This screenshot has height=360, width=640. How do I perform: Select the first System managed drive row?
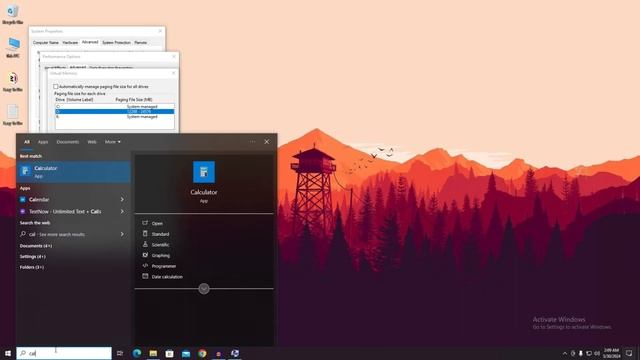(115, 107)
